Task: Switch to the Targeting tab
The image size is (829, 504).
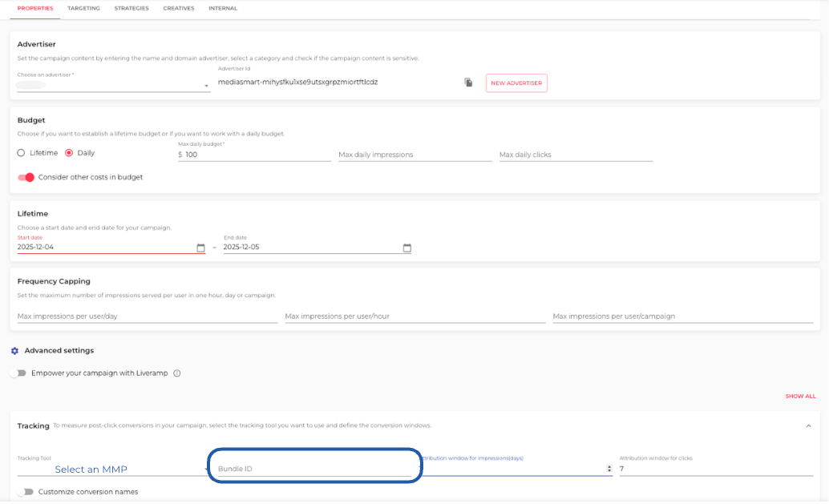Action: pyautogui.click(x=83, y=8)
